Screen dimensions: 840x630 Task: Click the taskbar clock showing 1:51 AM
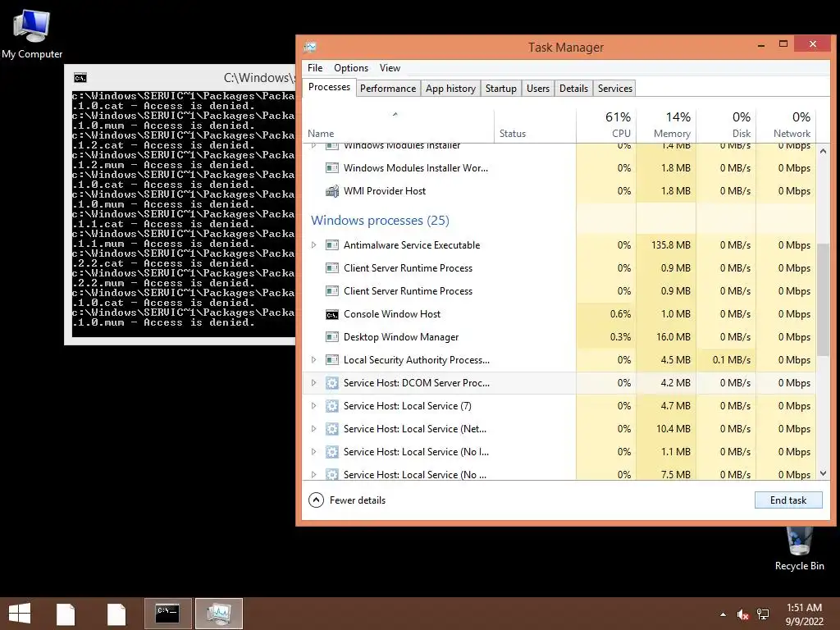pyautogui.click(x=804, y=614)
